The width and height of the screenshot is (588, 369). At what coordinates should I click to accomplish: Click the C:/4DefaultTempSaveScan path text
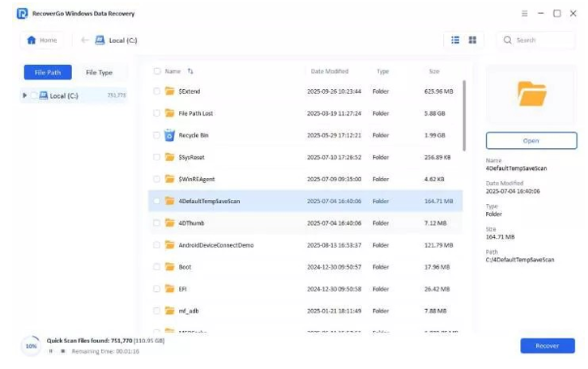coord(520,260)
